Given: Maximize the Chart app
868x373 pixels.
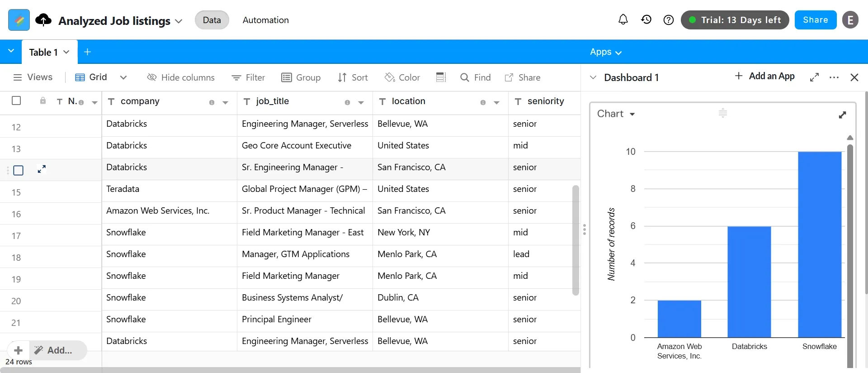Looking at the screenshot, I should (x=842, y=115).
